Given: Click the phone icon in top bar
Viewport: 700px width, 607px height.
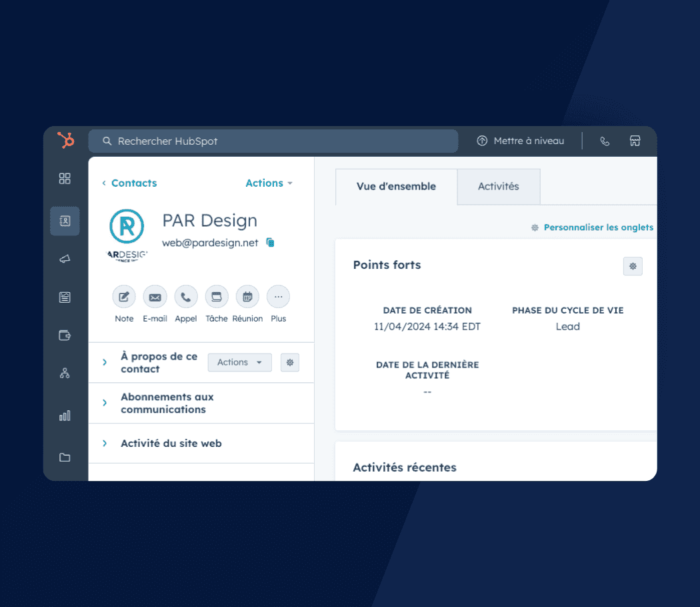Looking at the screenshot, I should 605,141.
